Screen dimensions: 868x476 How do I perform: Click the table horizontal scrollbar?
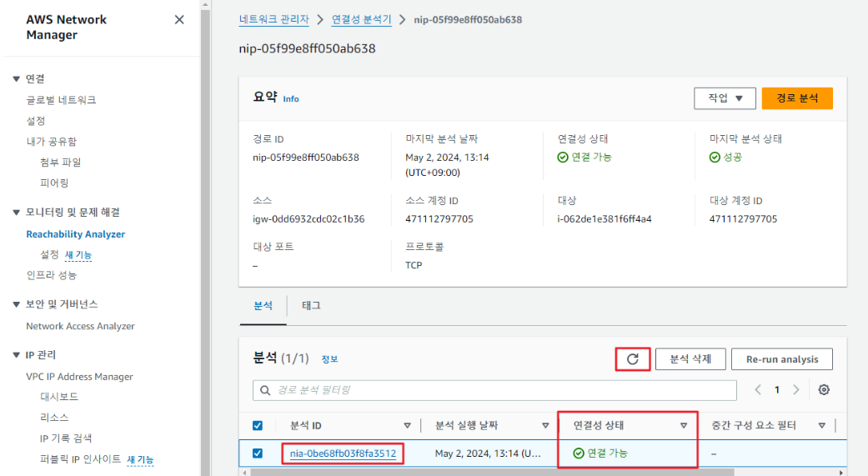click(492, 472)
